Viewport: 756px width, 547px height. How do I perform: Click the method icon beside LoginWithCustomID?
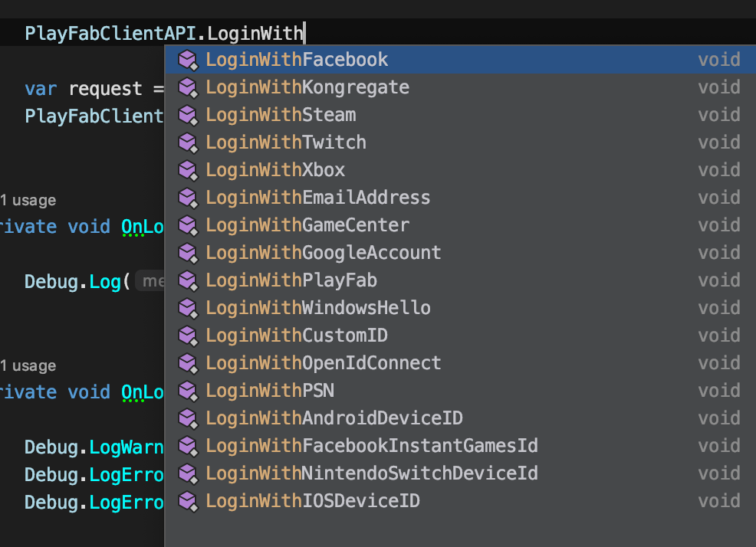point(188,336)
